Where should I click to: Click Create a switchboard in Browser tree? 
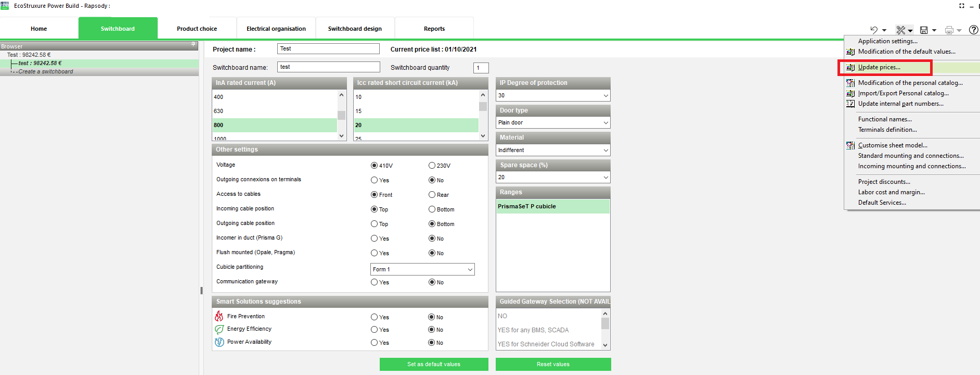pos(46,71)
